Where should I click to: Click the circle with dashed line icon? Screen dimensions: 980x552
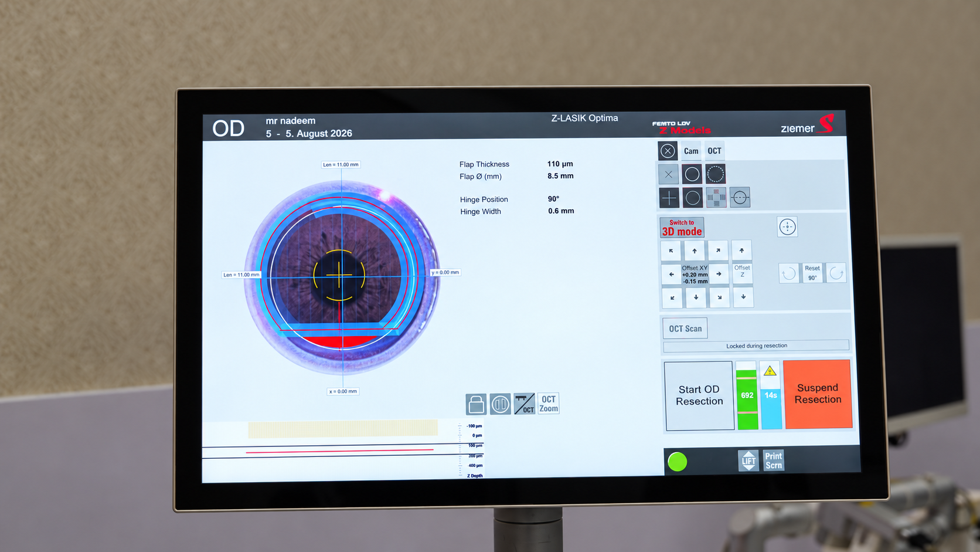pyautogui.click(x=740, y=198)
